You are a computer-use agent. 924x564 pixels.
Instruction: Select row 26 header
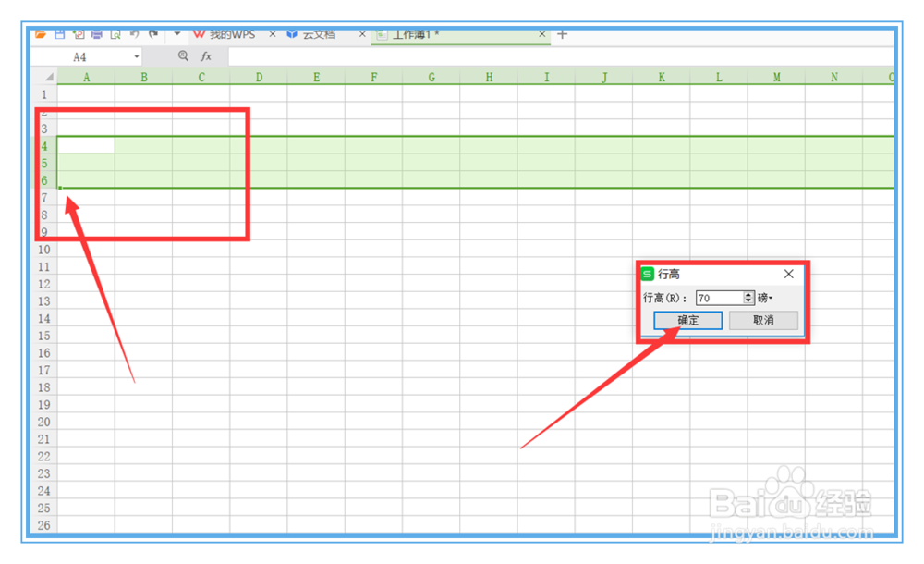tap(44, 525)
